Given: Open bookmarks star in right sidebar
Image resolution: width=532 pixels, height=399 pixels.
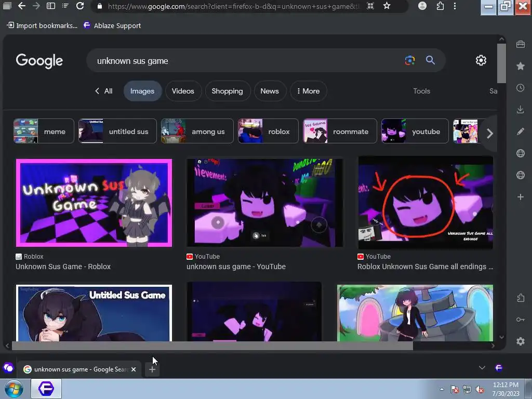Looking at the screenshot, I should [x=521, y=66].
